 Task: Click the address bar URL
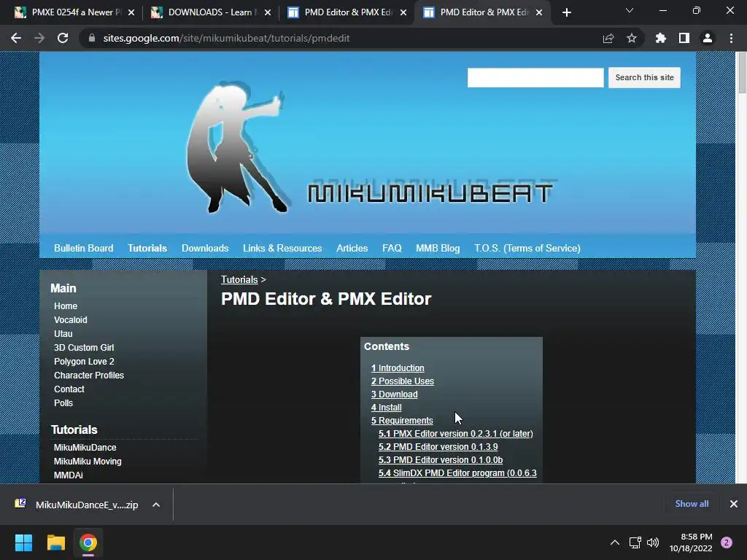tap(226, 38)
